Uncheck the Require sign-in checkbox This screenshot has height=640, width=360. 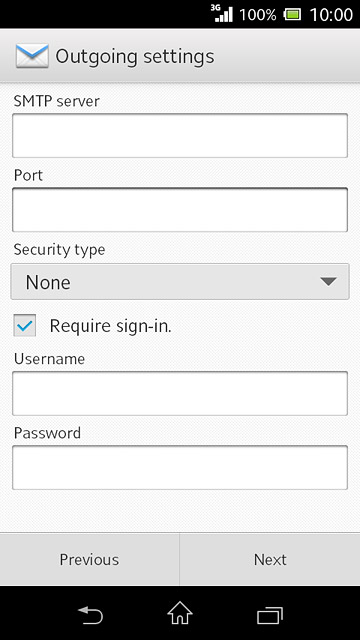24,325
